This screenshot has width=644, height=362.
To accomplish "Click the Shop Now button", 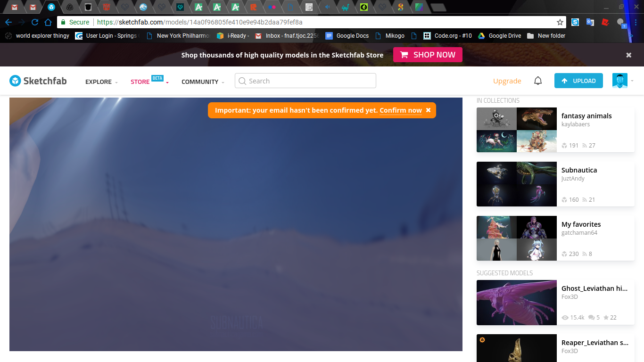I will [428, 55].
